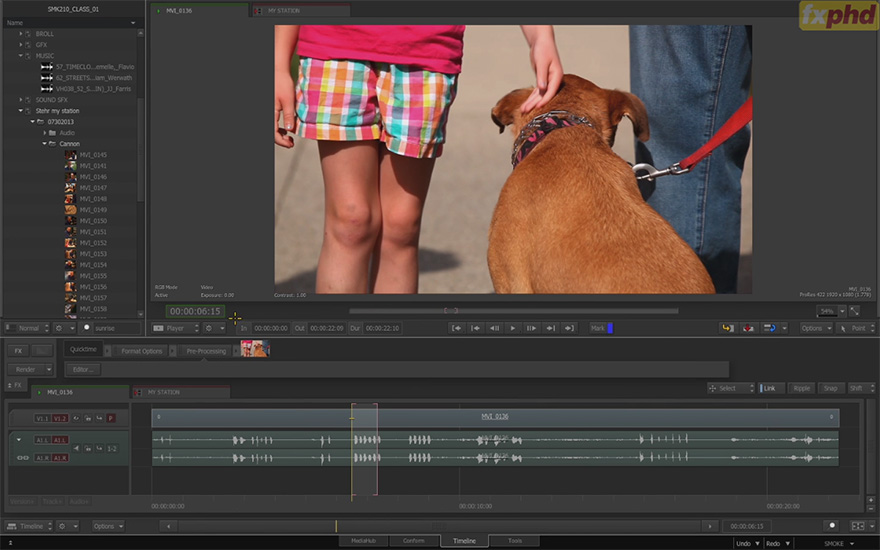Viewport: 880px width, 550px height.
Task: Click the player gear settings icon
Action: pyautogui.click(x=209, y=328)
